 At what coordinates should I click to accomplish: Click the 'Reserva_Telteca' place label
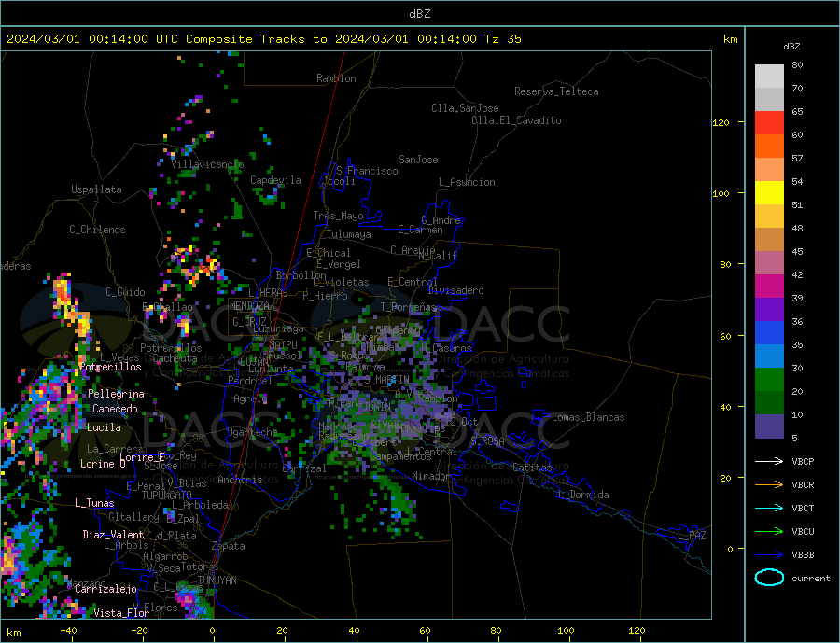click(x=556, y=91)
